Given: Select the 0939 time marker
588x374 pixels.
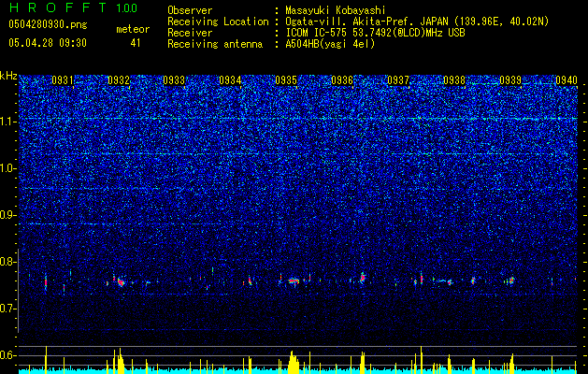Looking at the screenshot, I should (510, 80).
